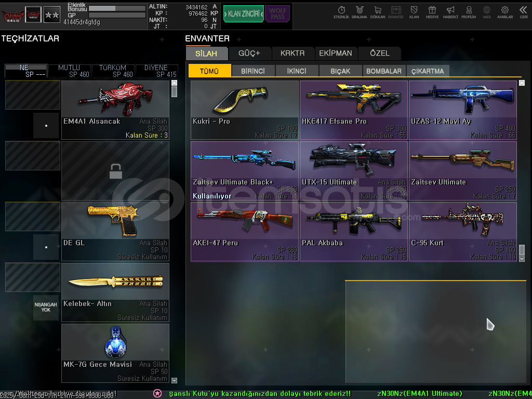Viewport: 532px width, 399px height.
Task: Click attachment slot beside DE GL
Action: click(x=46, y=247)
